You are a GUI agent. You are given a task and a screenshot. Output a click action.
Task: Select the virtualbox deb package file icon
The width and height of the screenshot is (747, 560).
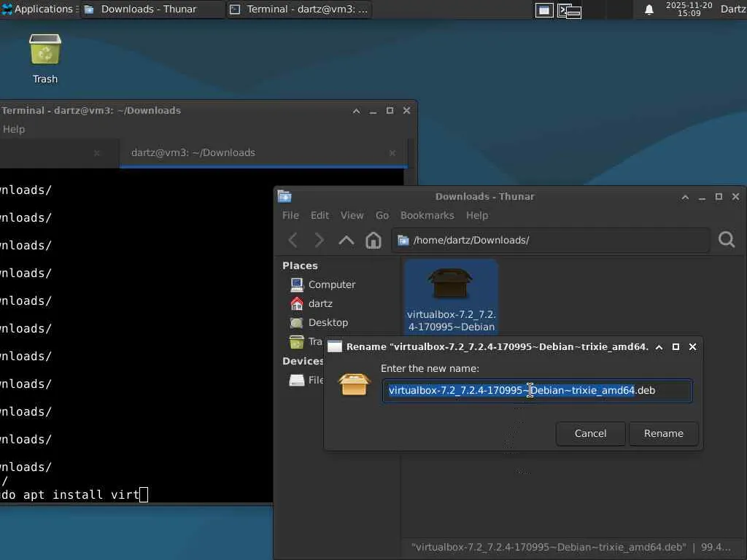click(451, 297)
